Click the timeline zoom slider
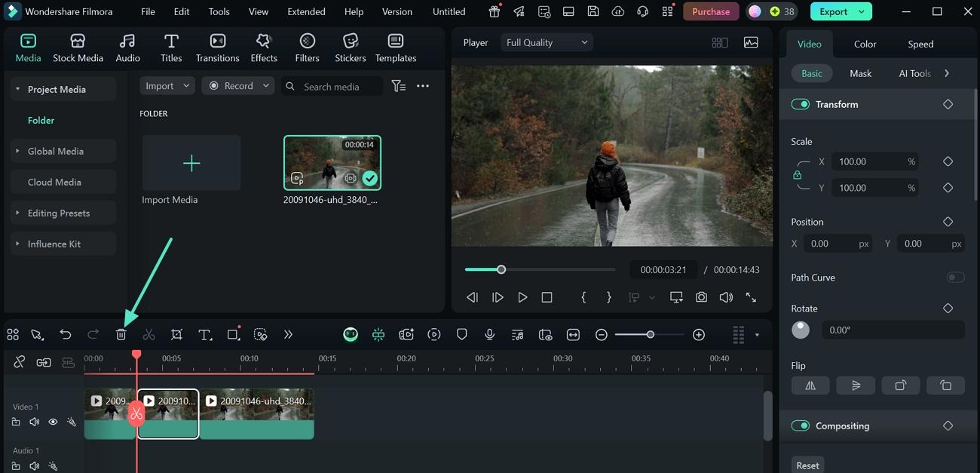The image size is (980, 473). [650, 334]
